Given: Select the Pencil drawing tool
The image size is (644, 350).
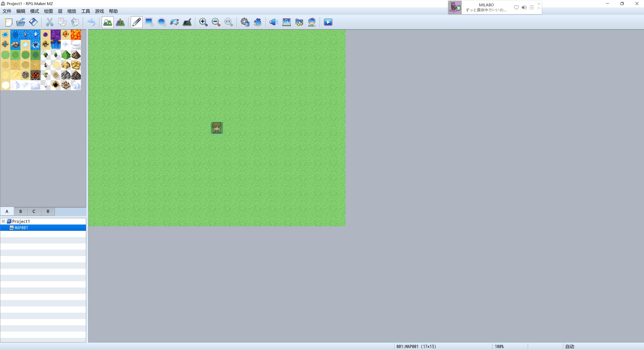Looking at the screenshot, I should tap(137, 22).
